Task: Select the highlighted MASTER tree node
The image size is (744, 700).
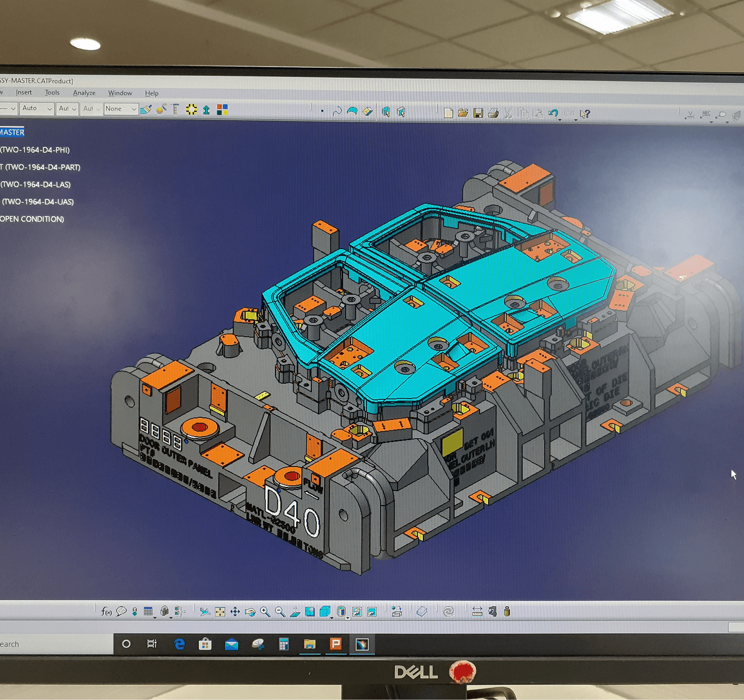Action: tap(12, 132)
